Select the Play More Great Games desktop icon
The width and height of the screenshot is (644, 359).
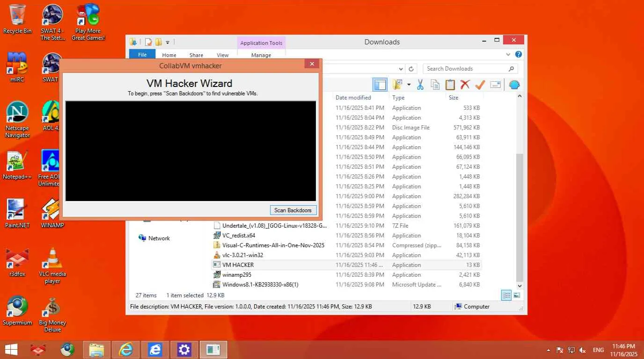(x=88, y=22)
